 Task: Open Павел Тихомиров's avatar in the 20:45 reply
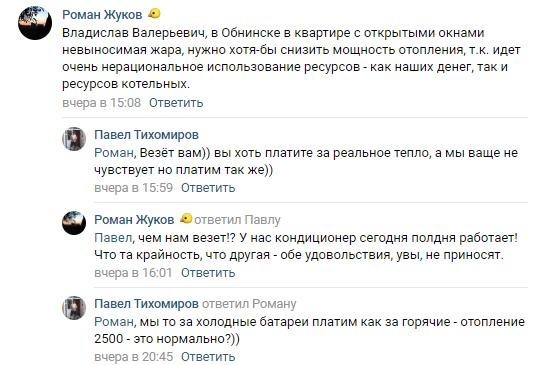(74, 308)
